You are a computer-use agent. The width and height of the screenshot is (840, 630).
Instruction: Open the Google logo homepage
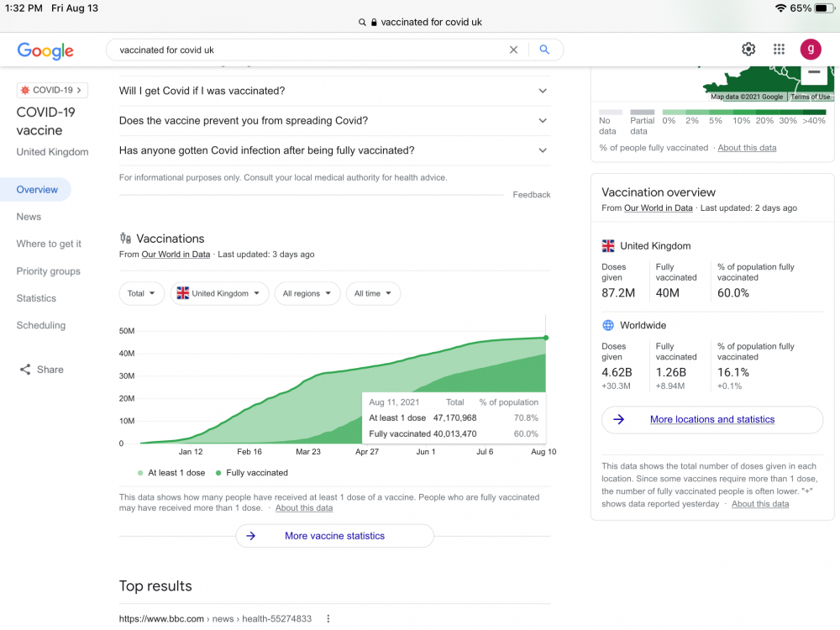click(x=45, y=50)
